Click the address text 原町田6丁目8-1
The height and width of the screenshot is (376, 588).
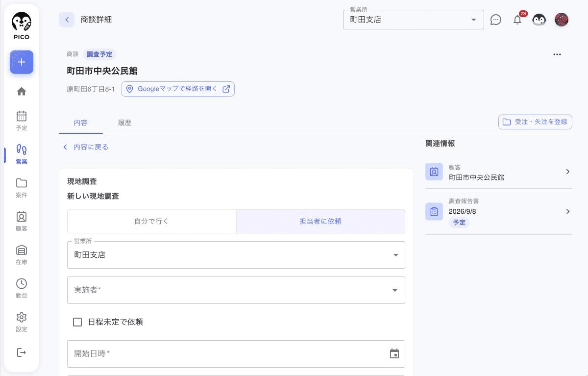coord(91,89)
